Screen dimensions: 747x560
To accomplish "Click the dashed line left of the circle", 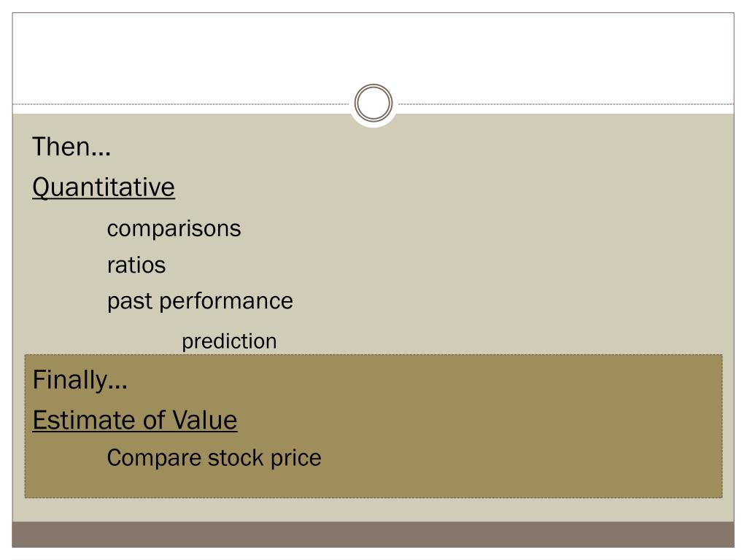I will point(181,104).
